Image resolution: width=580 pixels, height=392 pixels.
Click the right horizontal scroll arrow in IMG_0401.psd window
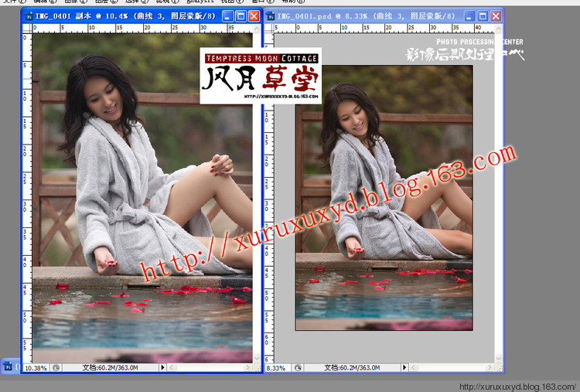(490, 367)
